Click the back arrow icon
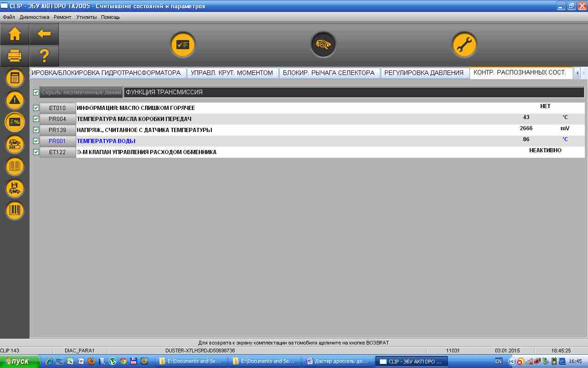Viewport: 588px width, 368px height. point(44,34)
